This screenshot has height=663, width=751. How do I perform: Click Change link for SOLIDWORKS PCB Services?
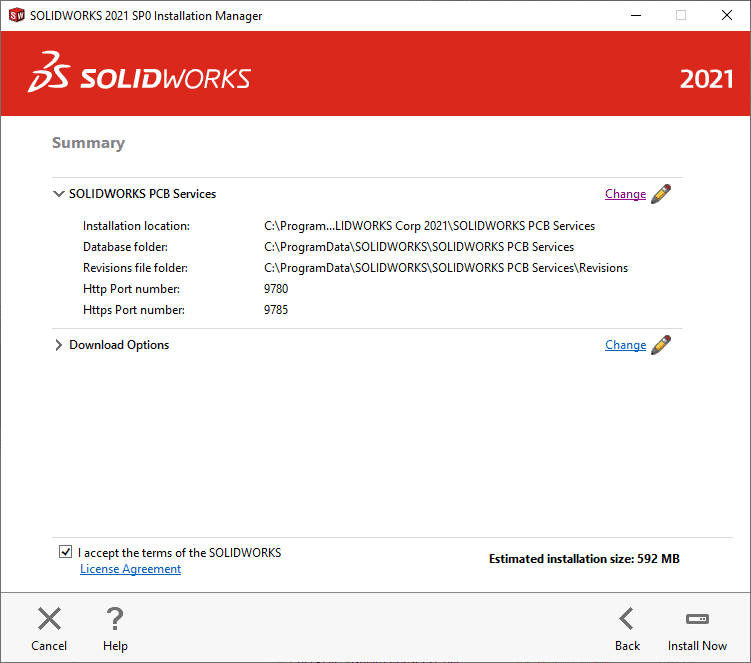tap(626, 194)
